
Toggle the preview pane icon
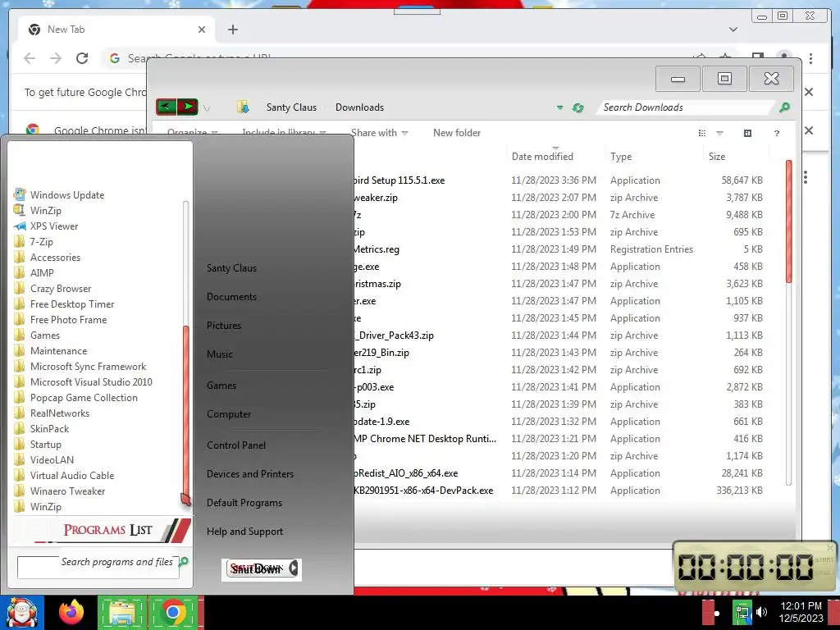[x=748, y=133]
